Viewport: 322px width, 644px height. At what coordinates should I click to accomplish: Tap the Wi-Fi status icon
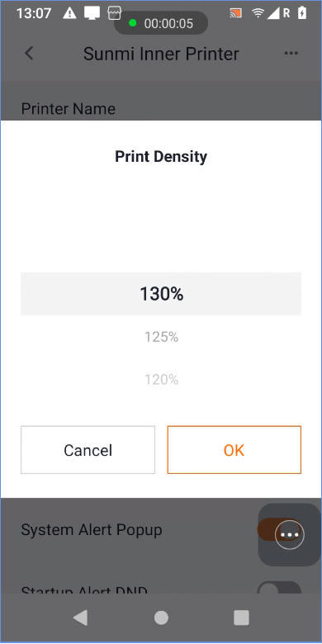tap(258, 13)
